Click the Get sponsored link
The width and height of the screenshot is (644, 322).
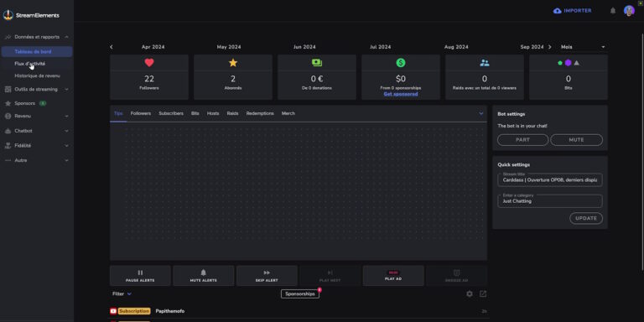[401, 94]
